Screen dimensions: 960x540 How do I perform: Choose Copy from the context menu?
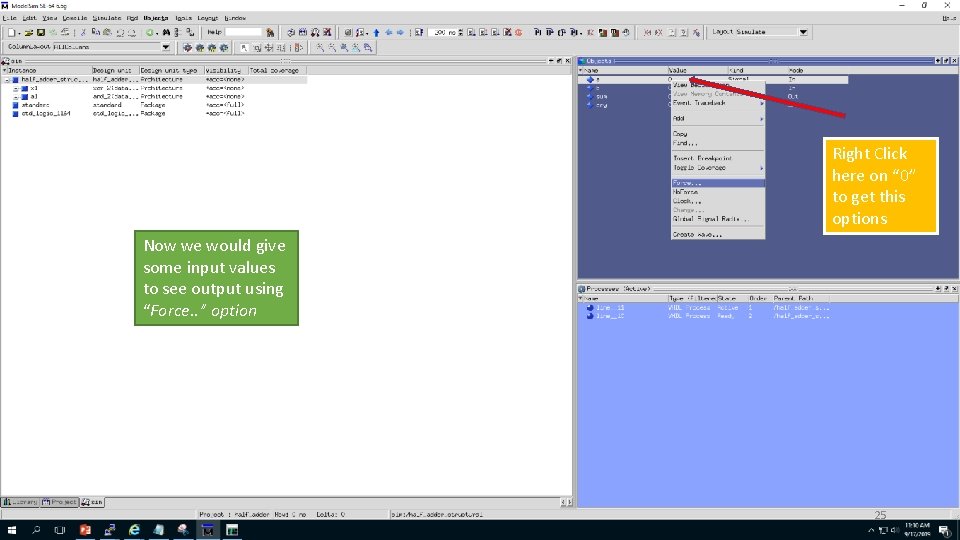[x=718, y=133]
